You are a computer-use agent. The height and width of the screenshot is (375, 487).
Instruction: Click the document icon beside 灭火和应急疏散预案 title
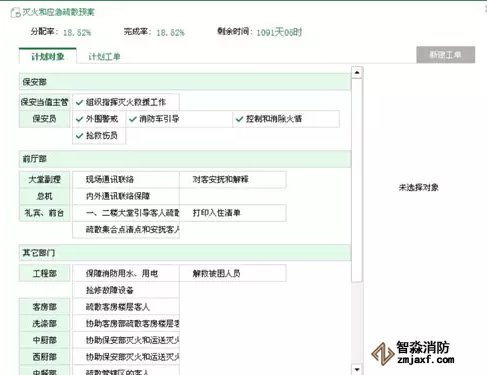(15, 13)
